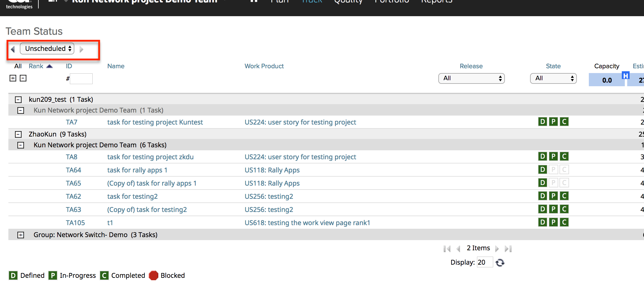Image resolution: width=644 pixels, height=291 pixels.
Task: Set TA64 state to In-Progress
Action: [553, 170]
